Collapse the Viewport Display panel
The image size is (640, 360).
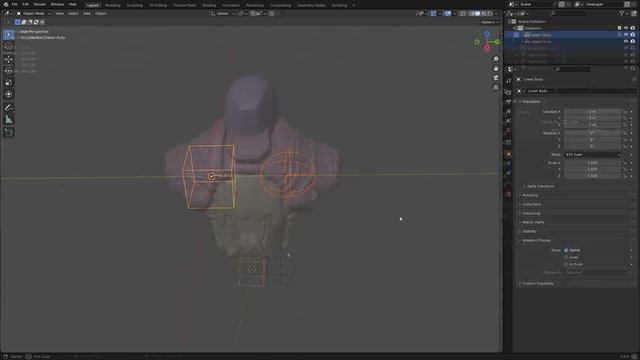[x=536, y=240]
